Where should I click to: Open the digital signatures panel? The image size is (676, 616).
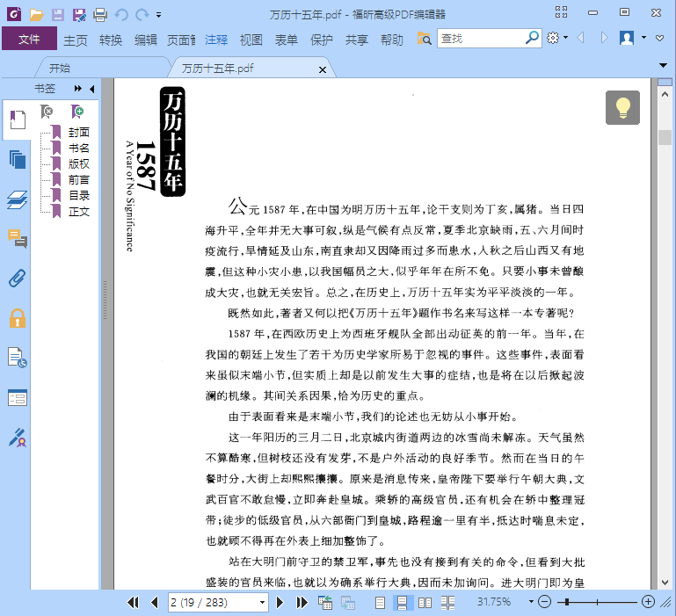click(18, 438)
